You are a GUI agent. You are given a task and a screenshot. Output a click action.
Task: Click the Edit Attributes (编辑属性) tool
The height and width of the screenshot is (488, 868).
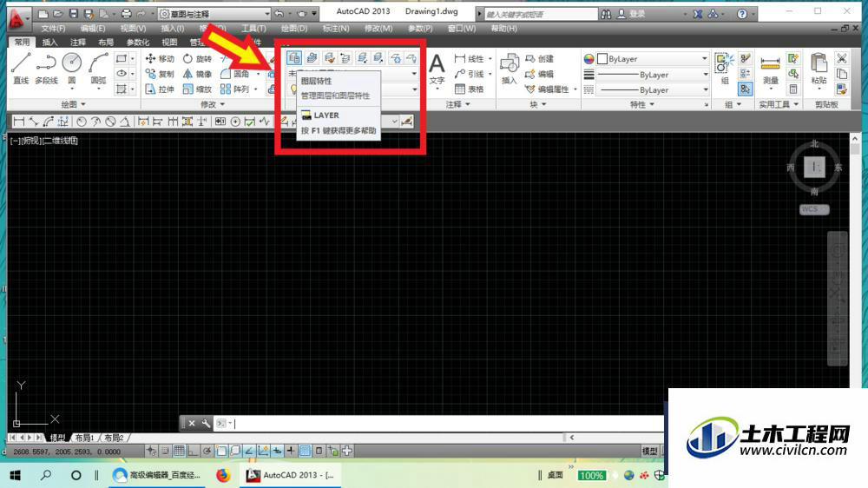point(548,89)
